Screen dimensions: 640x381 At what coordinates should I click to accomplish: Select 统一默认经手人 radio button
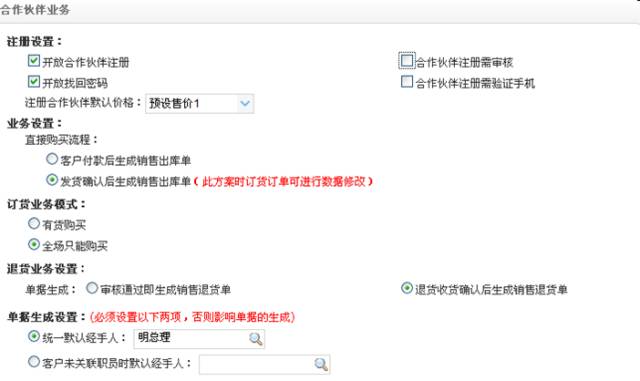click(34, 336)
